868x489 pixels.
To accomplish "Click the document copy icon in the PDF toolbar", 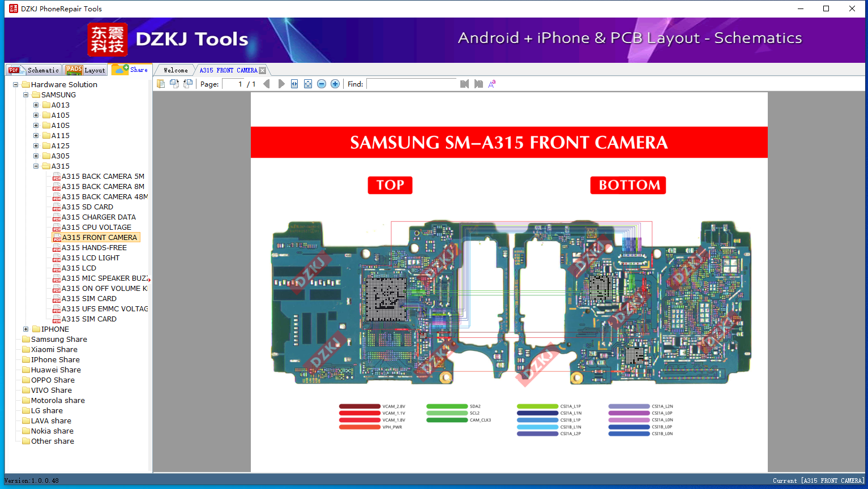I will (x=161, y=84).
